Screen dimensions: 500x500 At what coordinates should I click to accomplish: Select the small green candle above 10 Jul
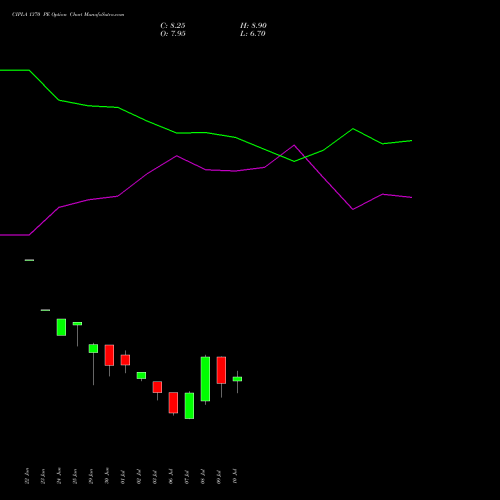[237, 379]
